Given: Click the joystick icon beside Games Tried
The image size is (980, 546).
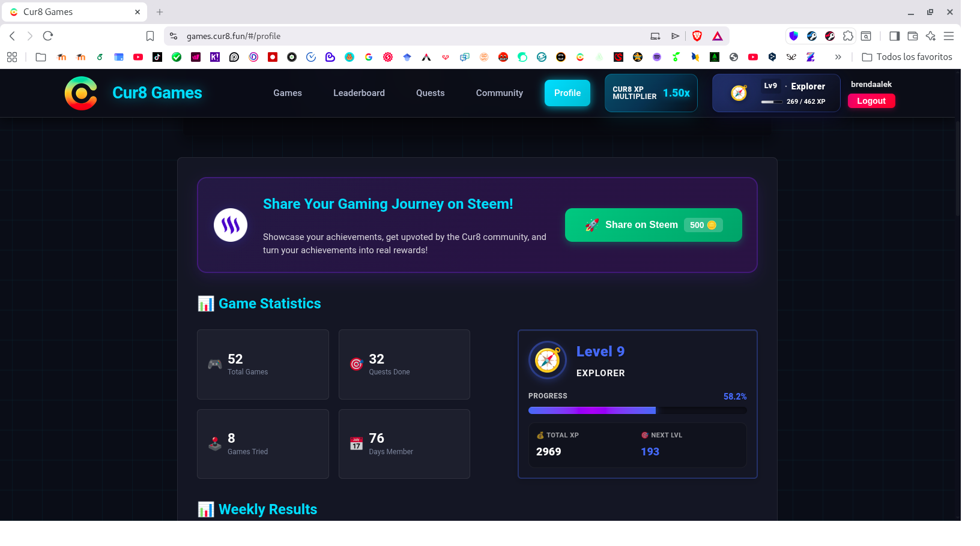Looking at the screenshot, I should click(214, 444).
